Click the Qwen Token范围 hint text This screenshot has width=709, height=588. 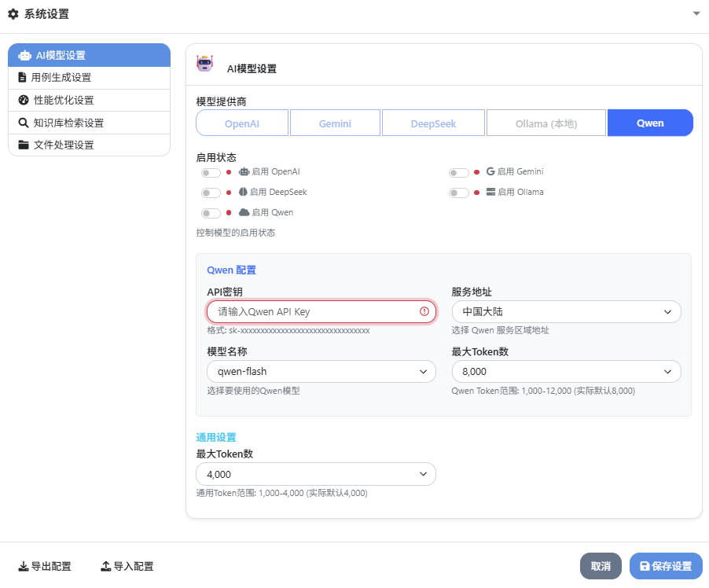click(543, 391)
